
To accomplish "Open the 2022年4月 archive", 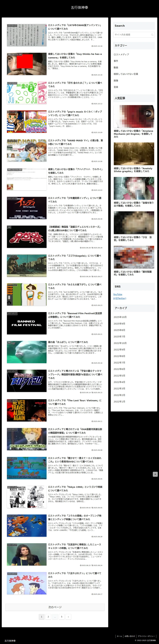I will click(119, 382).
